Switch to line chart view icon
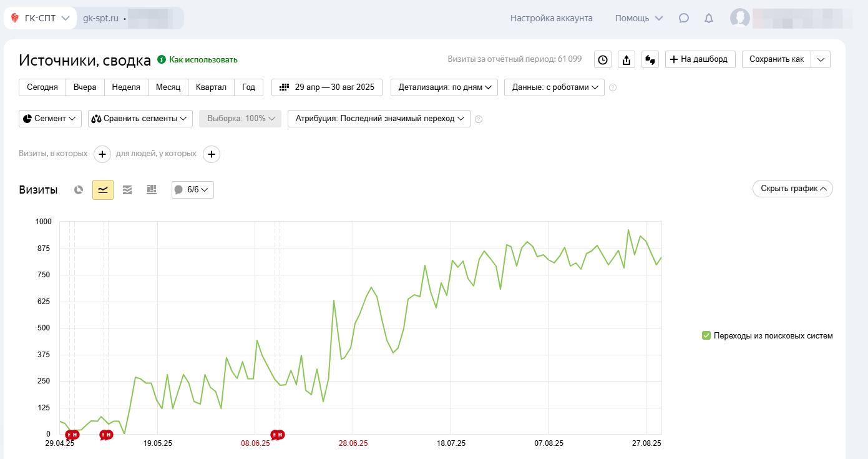The width and height of the screenshot is (868, 459). (x=103, y=190)
